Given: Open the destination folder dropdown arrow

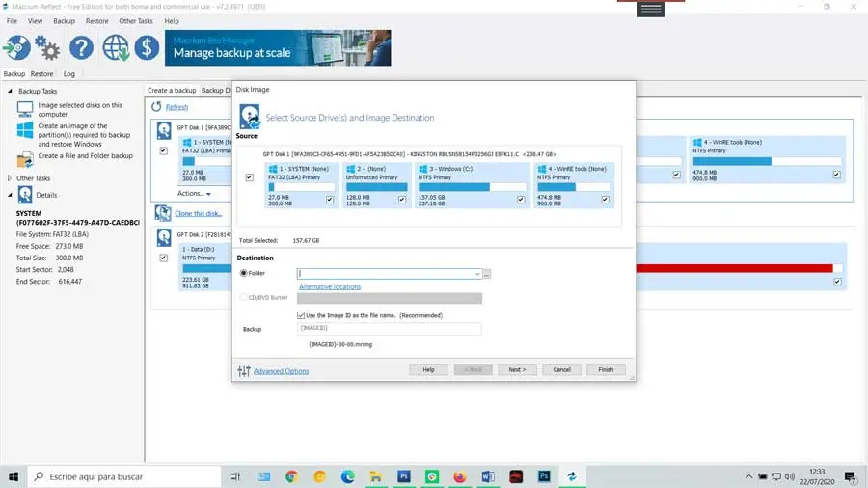Looking at the screenshot, I should [477, 274].
